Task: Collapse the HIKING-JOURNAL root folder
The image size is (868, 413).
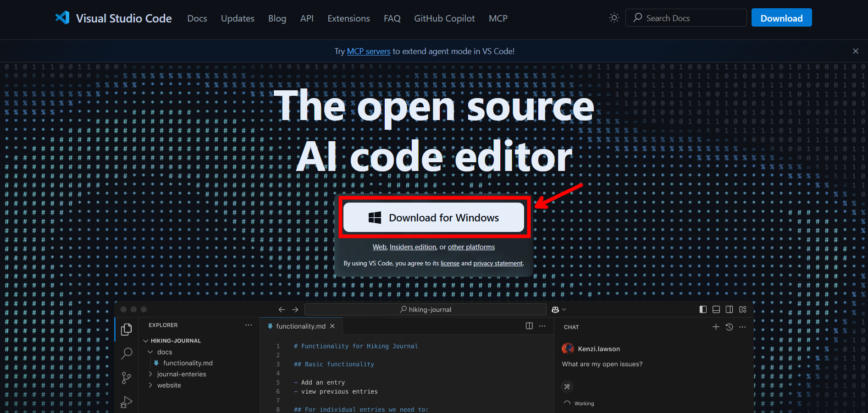Action: [146, 341]
